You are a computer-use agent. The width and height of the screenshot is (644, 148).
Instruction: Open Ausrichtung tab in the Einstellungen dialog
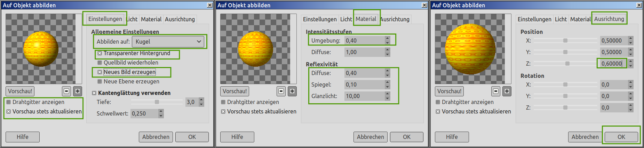coord(180,19)
